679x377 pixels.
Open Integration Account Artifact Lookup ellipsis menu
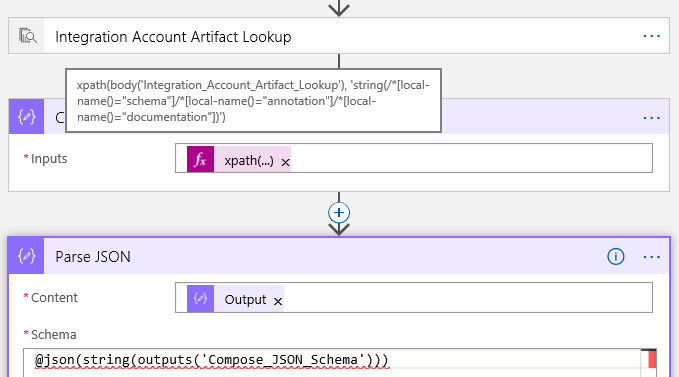(652, 36)
